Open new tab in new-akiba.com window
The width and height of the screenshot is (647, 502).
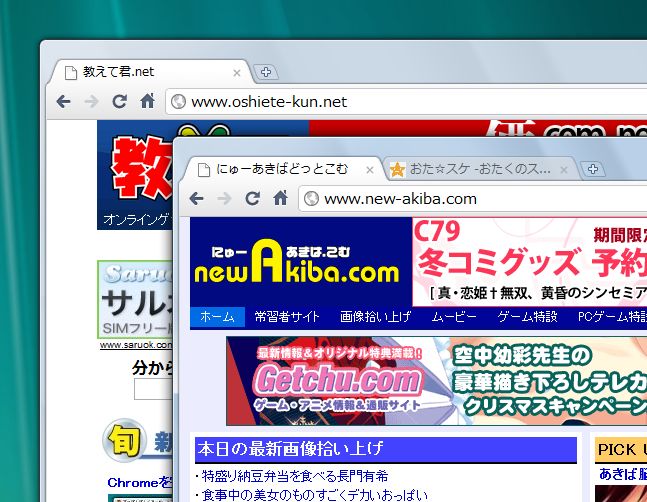(593, 169)
